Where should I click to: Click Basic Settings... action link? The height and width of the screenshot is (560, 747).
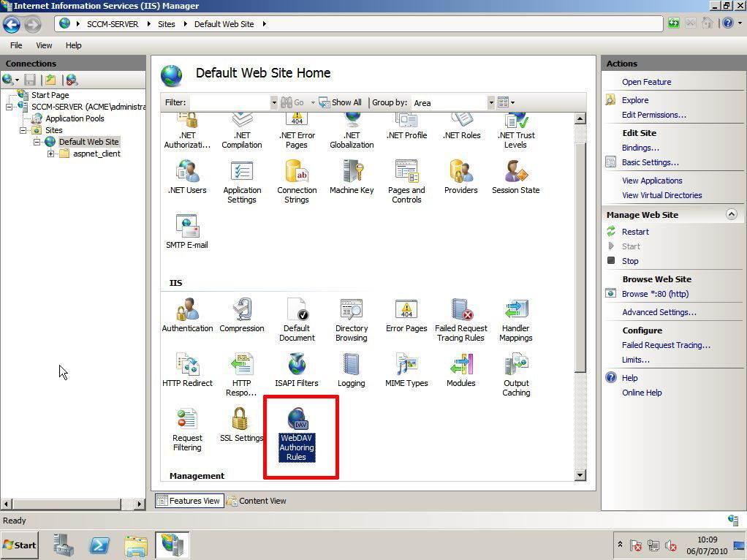click(x=651, y=162)
